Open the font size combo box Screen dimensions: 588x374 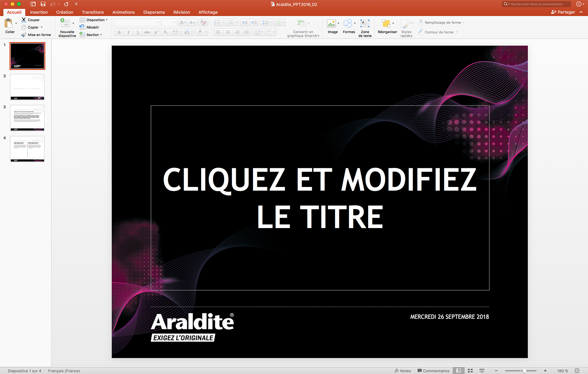point(169,22)
